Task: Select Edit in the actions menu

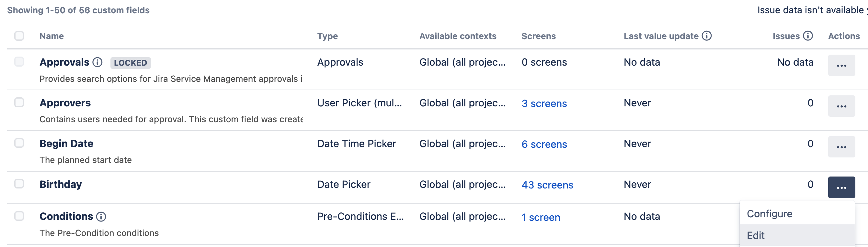Action: [756, 235]
